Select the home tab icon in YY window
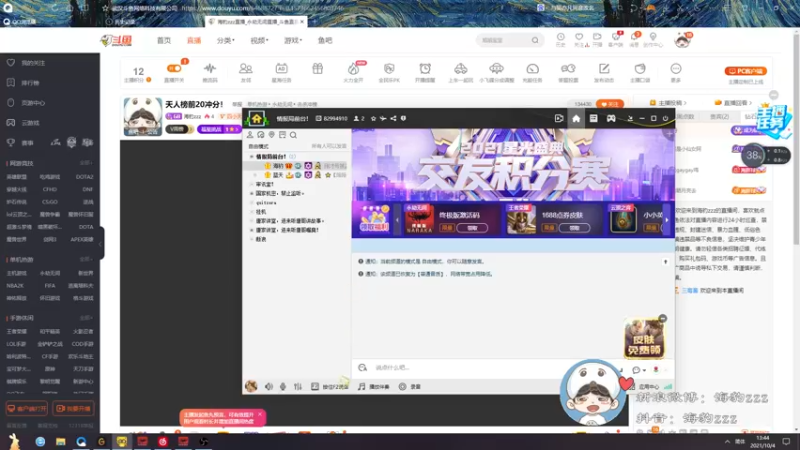800x450 pixels. click(x=576, y=118)
